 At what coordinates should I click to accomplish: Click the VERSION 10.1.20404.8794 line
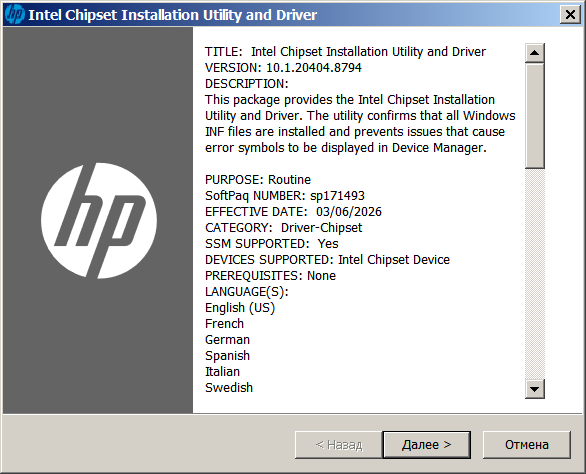[283, 68]
